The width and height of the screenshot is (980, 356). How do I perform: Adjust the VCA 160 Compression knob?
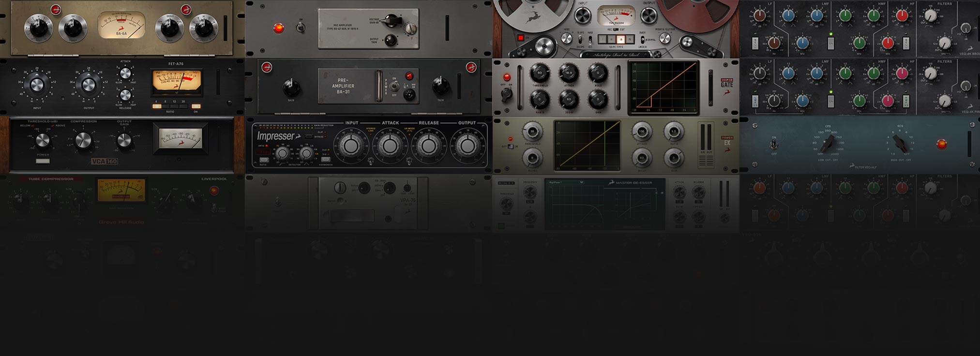tap(83, 140)
